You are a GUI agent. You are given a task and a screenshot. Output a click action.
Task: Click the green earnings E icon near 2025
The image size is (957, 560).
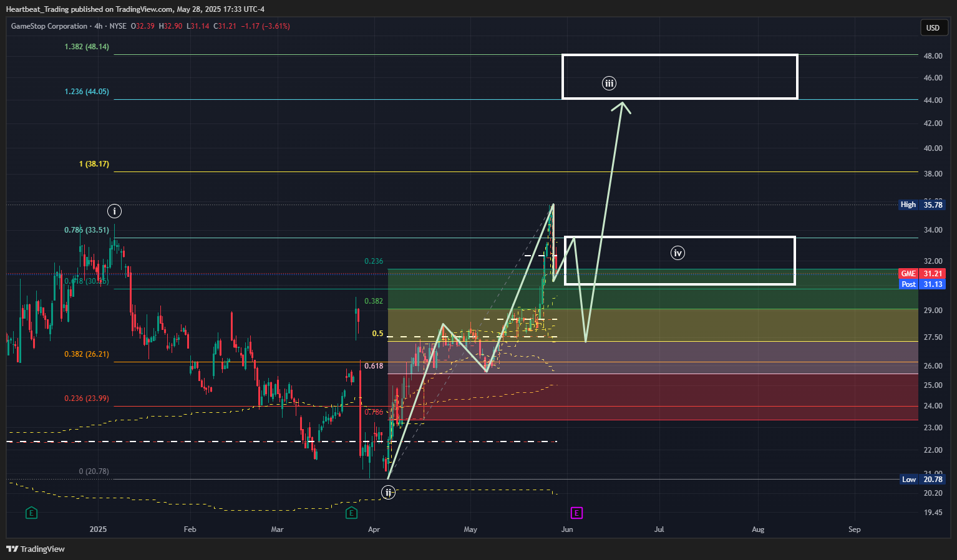pos(32,513)
